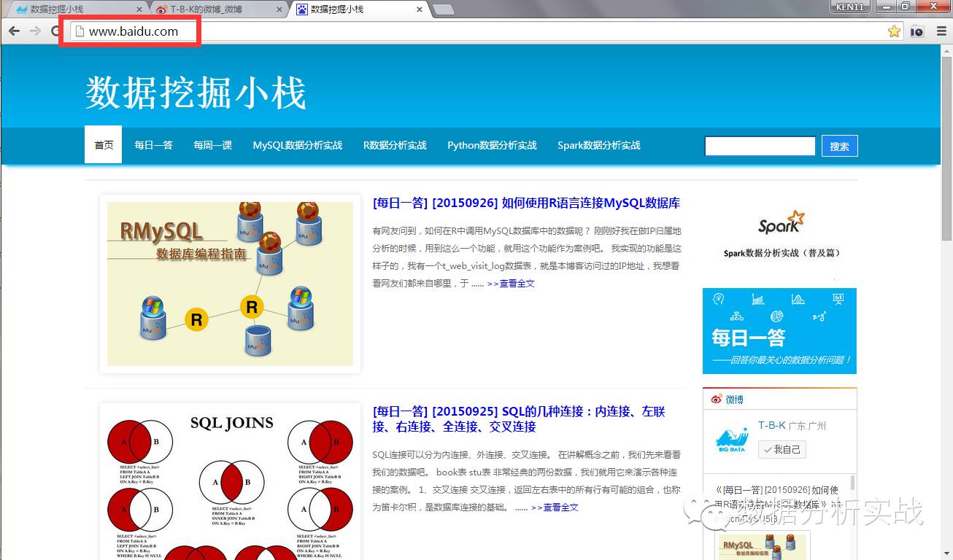953x560 pixels.
Task: Click the browser forward arrow
Action: (x=35, y=31)
